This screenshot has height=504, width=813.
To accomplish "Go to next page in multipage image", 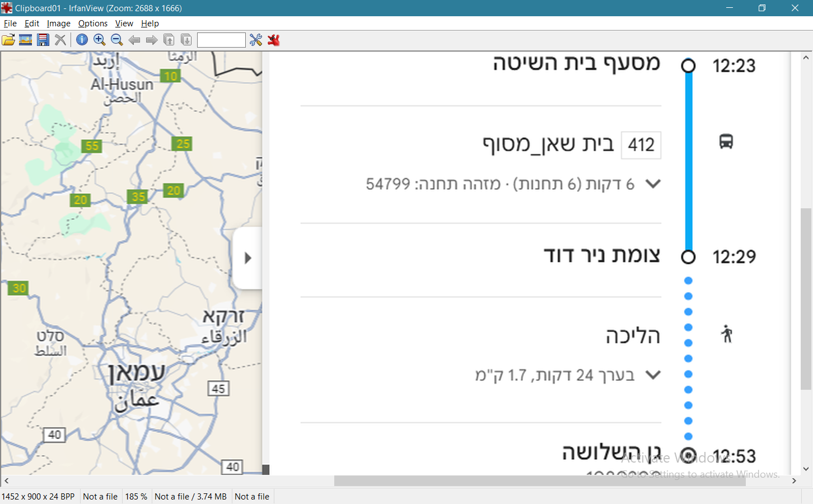I will (186, 40).
